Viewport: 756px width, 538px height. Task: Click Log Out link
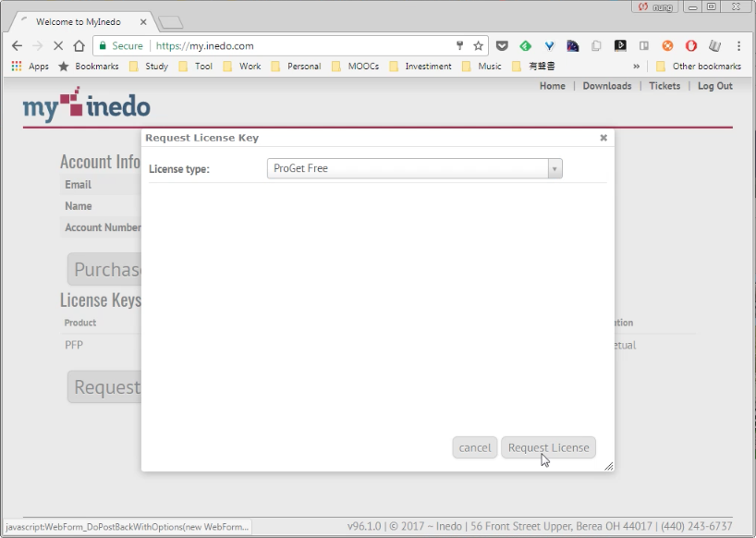(715, 86)
